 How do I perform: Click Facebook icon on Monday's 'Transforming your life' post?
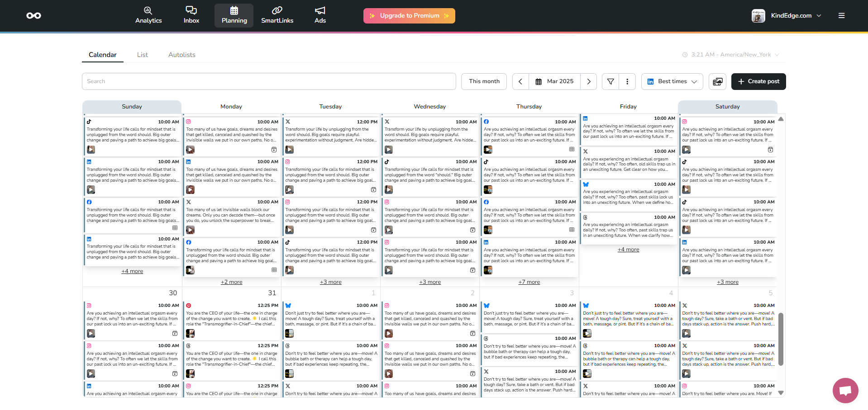click(x=189, y=242)
